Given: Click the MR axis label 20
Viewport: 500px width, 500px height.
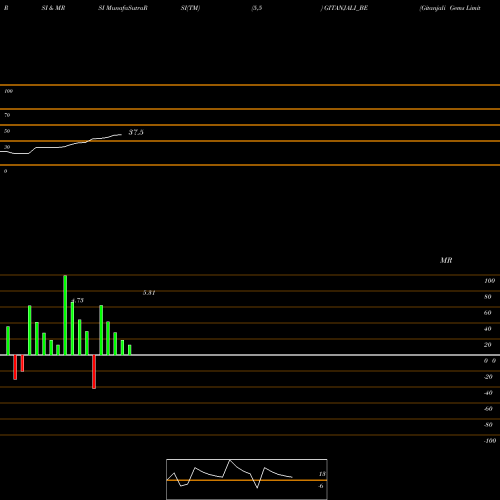Looking at the screenshot, I should pos(488,345).
